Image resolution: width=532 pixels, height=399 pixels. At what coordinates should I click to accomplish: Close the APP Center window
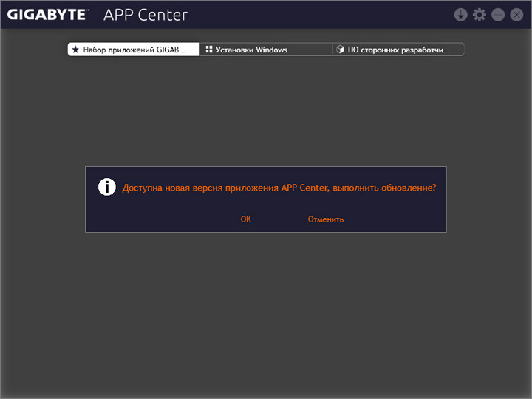(516, 15)
